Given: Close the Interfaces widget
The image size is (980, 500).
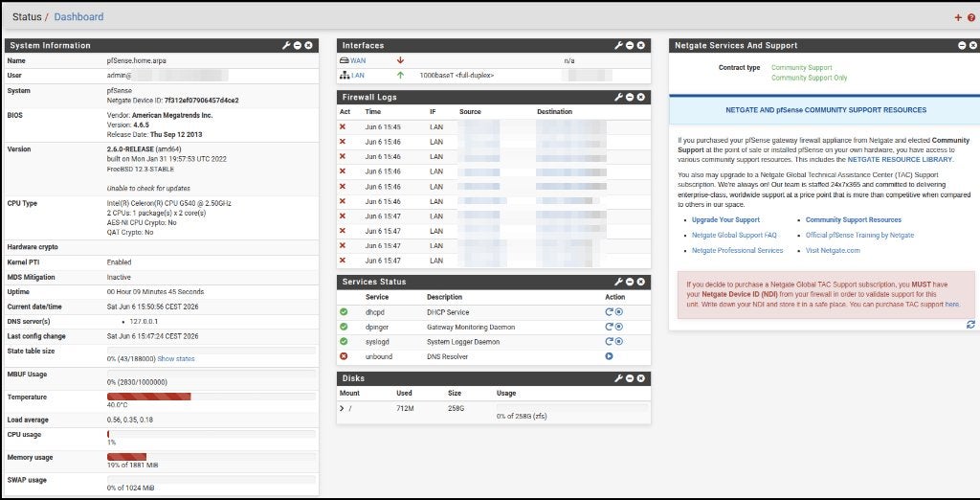Looking at the screenshot, I should tap(640, 46).
